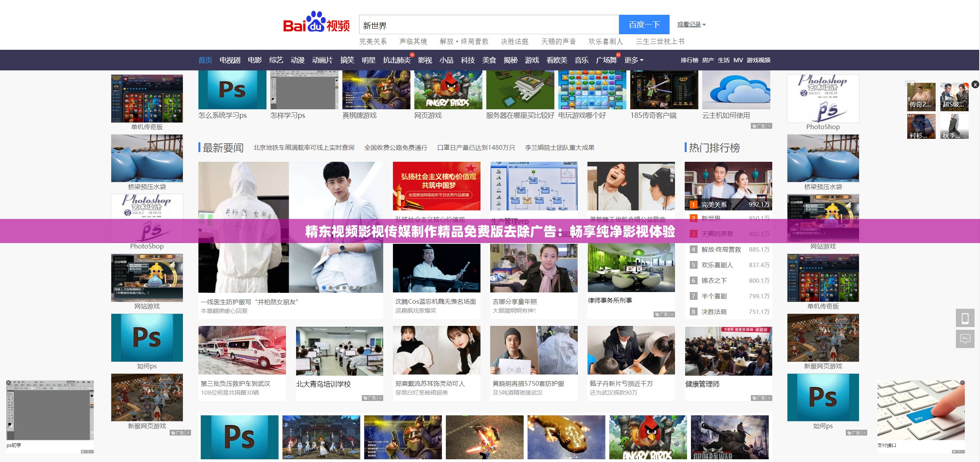Screen dimensions: 980x462
Task: Click the 传奇2... floating ad thumbnail
Action: pos(921,97)
